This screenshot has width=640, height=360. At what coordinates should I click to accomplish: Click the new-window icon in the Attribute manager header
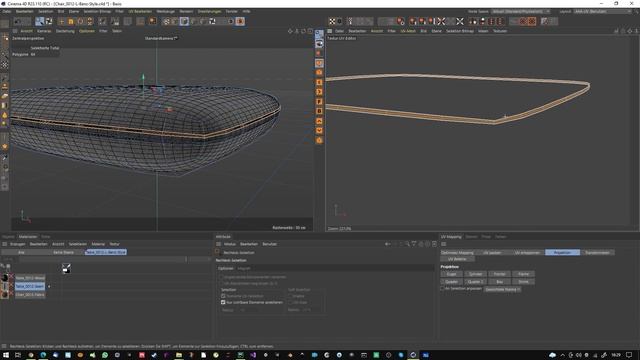click(x=434, y=244)
